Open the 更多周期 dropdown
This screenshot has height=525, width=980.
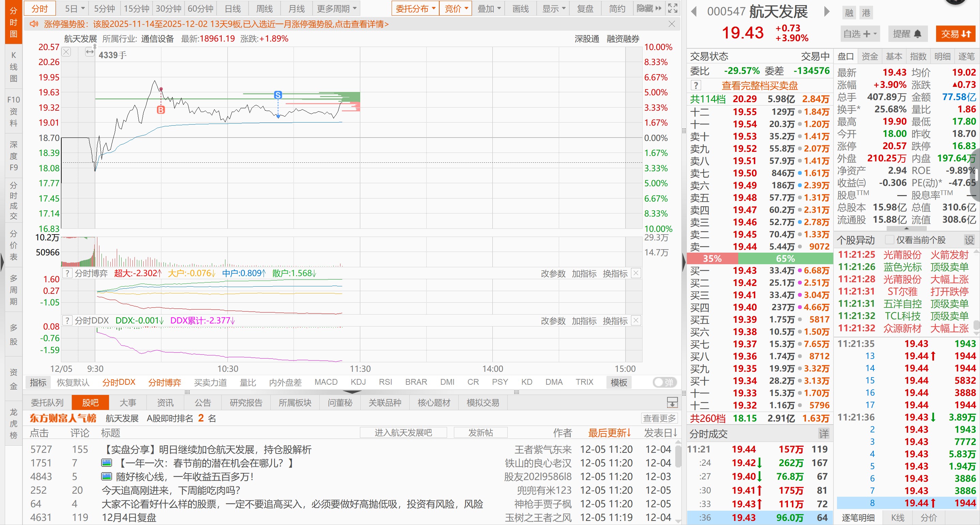[x=337, y=9]
